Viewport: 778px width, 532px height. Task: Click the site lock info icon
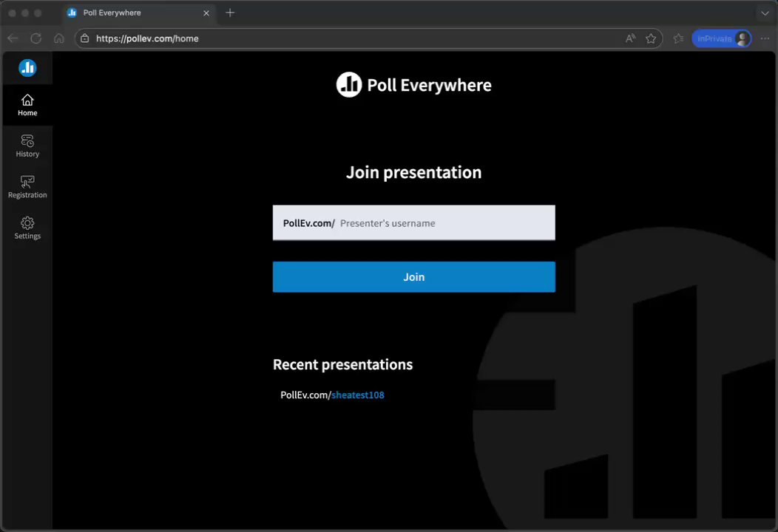[85, 38]
